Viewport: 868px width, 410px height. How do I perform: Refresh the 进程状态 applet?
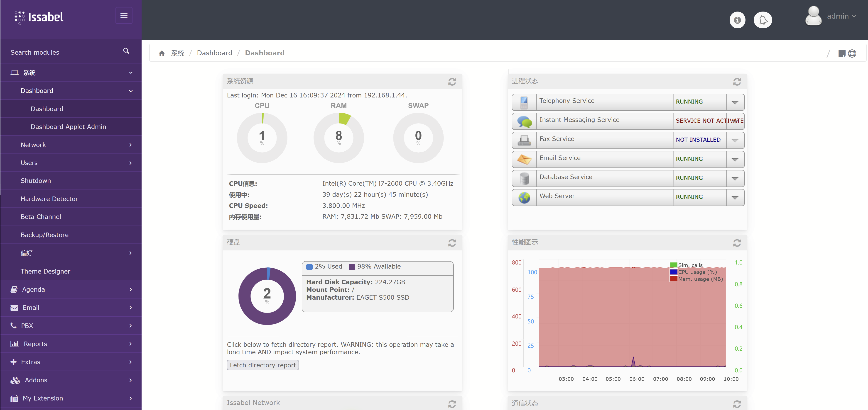(x=737, y=81)
